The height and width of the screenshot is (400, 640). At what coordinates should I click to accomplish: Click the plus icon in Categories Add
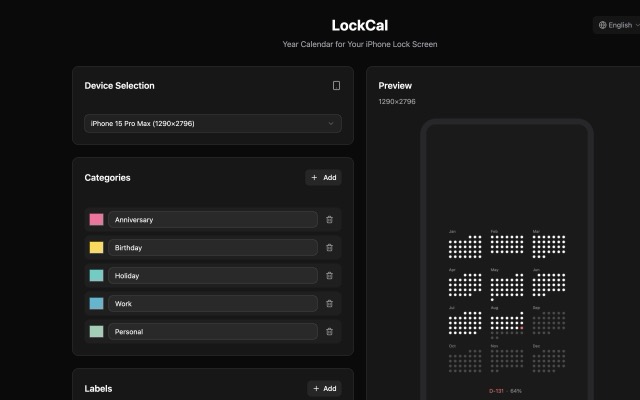314,178
